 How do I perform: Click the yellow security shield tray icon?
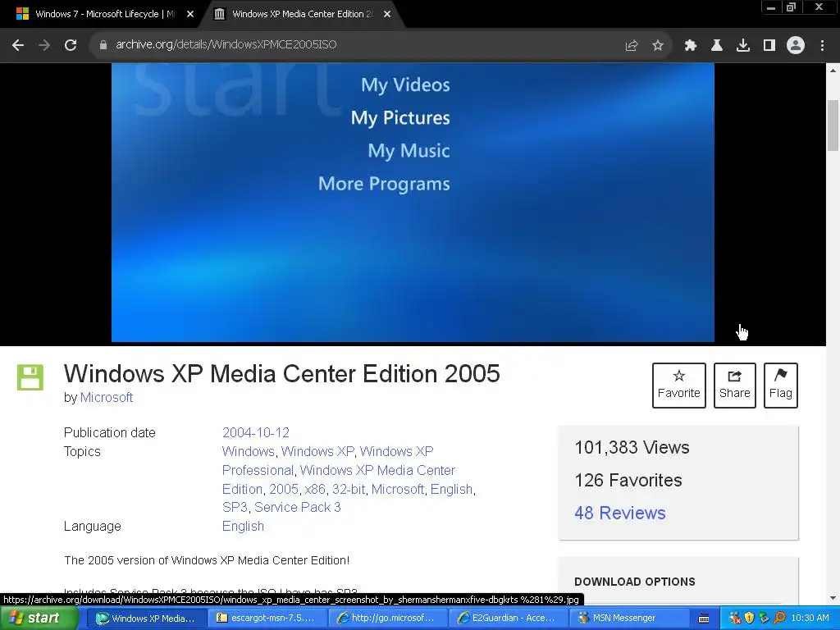pos(750,619)
